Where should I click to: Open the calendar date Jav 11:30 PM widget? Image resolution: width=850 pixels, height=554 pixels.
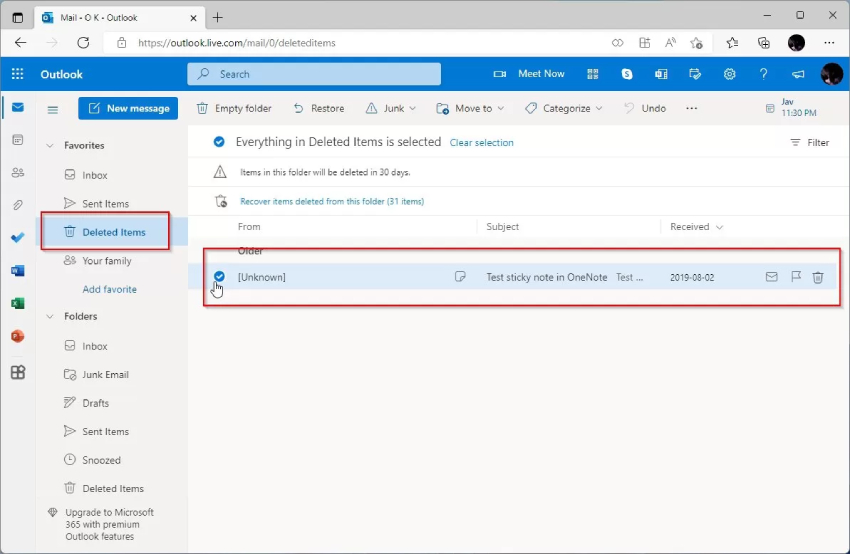791,107
